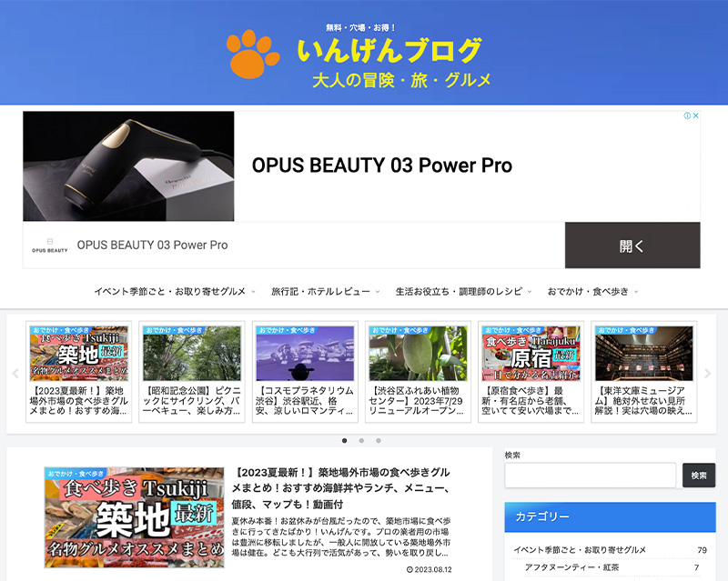Open アフタヌーンティー・紅茶 subcategory
This screenshot has width=728, height=581.
click(571, 567)
